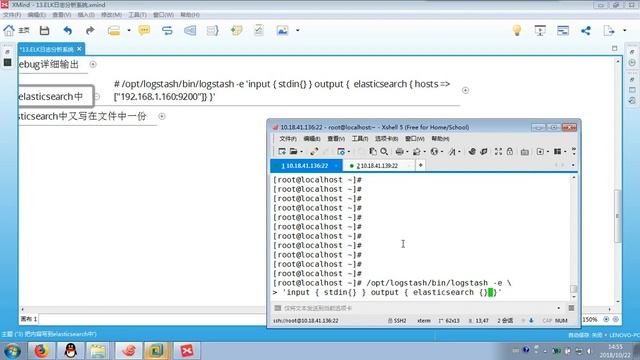Toggle Xshell fullscreen mode
640x360 pixels.
coord(498,151)
